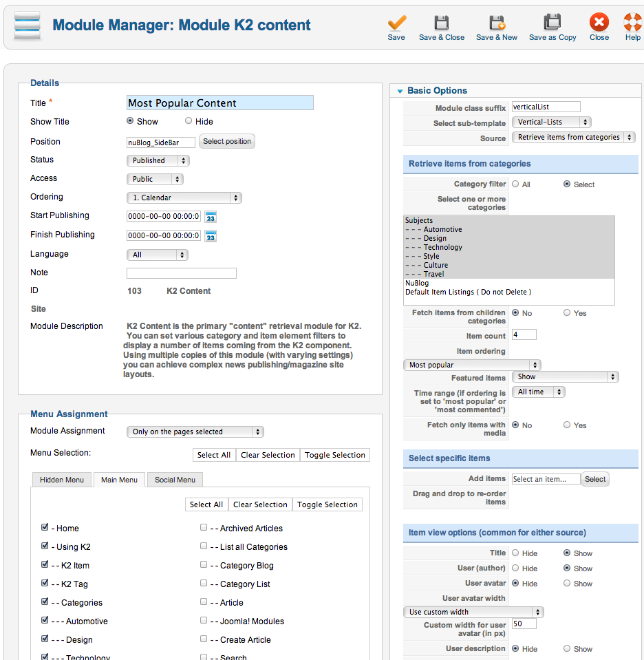Click Select All inside Main Menu tab
644x660 pixels.
pyautogui.click(x=206, y=504)
